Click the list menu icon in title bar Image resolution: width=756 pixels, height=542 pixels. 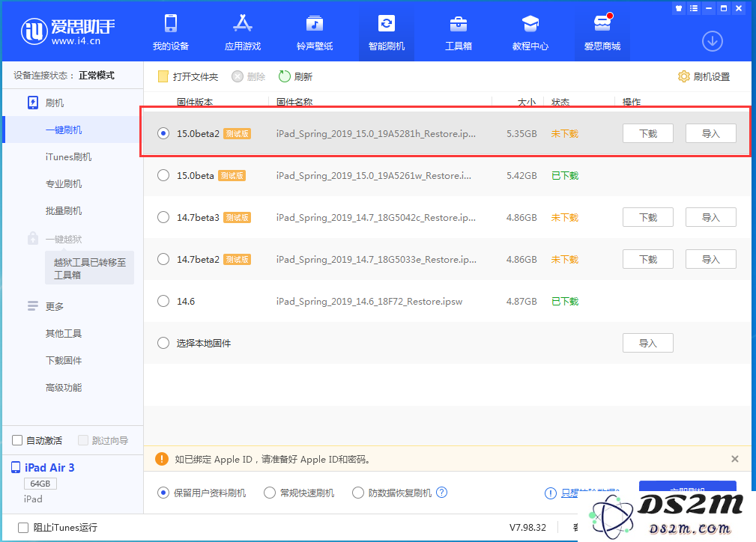(693, 8)
